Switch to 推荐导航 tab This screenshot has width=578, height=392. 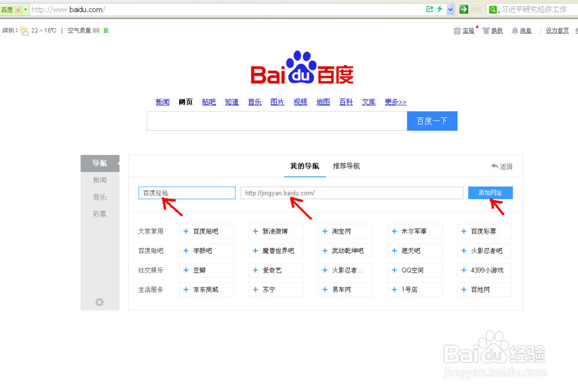click(346, 166)
